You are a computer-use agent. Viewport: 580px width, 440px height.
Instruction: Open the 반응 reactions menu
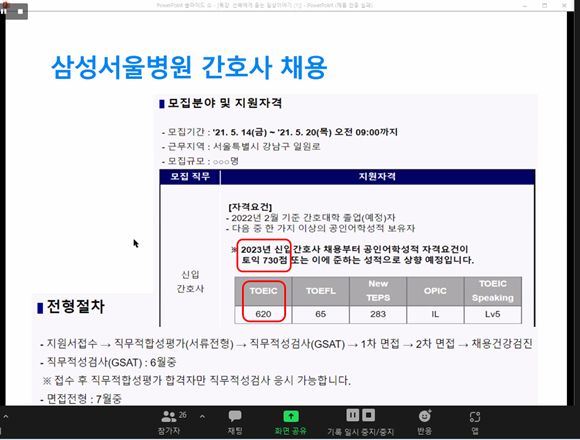pyautogui.click(x=425, y=422)
